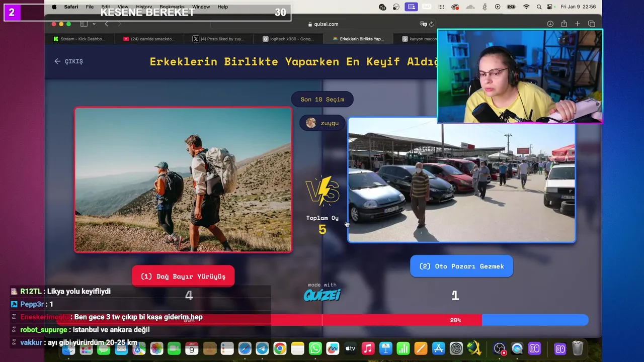644x362 pixels.
Task: Open Apple TV from the Dock
Action: coord(350,348)
